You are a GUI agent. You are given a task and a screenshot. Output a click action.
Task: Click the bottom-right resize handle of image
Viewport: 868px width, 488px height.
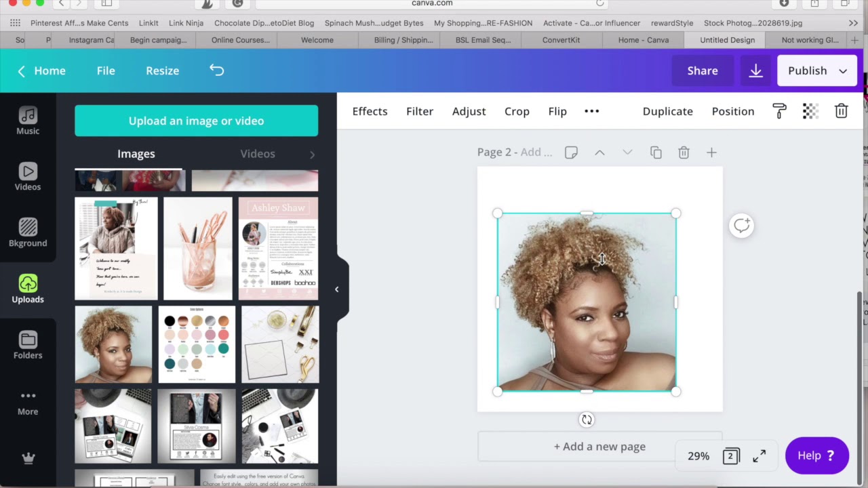[x=675, y=391]
